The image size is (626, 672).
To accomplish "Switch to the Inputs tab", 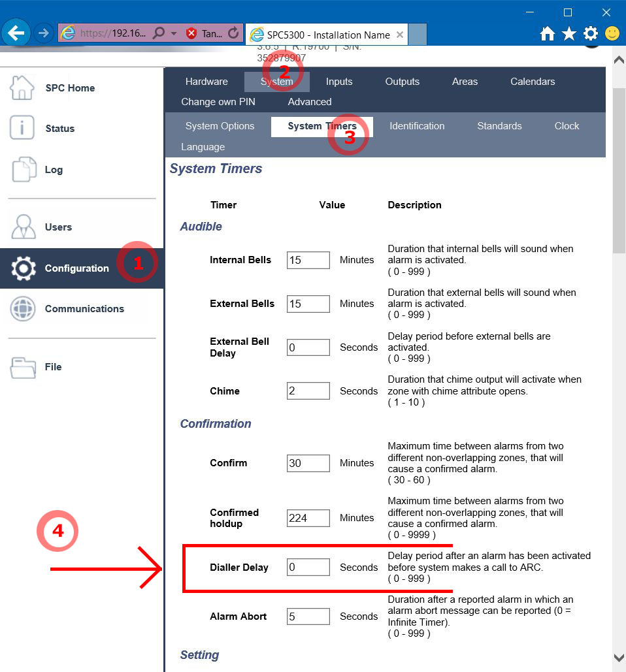I will point(338,82).
